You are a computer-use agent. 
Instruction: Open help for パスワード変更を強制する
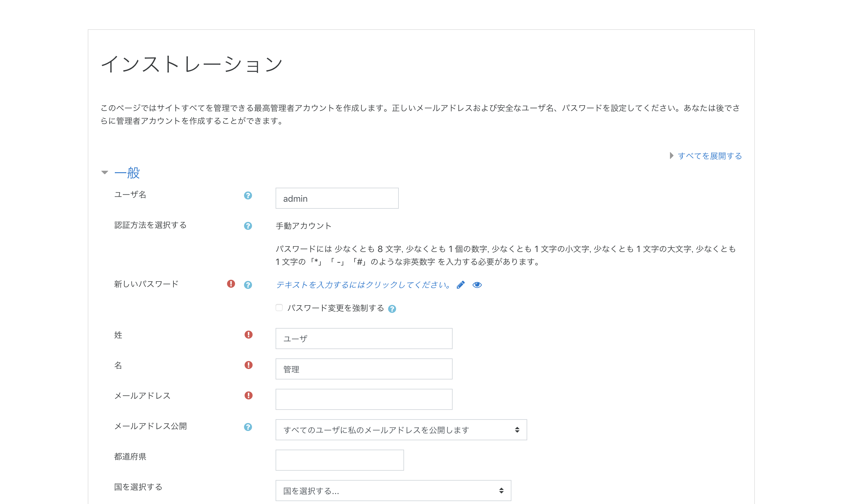click(x=392, y=309)
